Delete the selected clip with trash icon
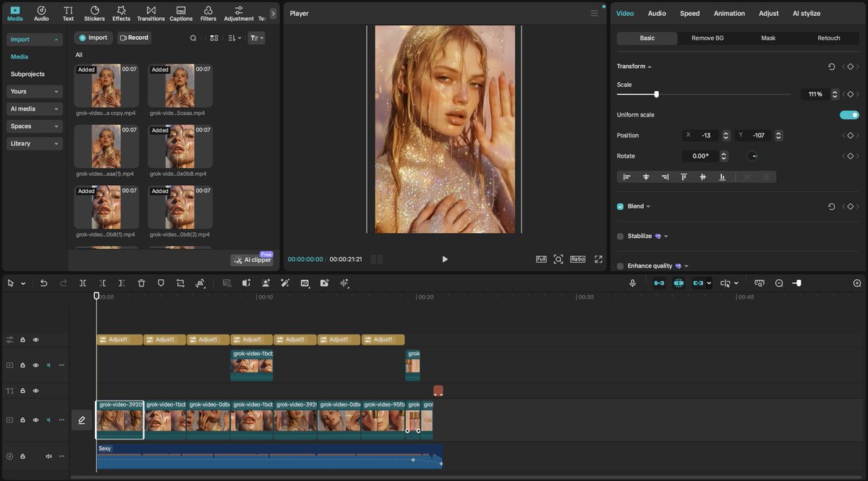Viewport: 868px width, 481px height. tap(141, 284)
